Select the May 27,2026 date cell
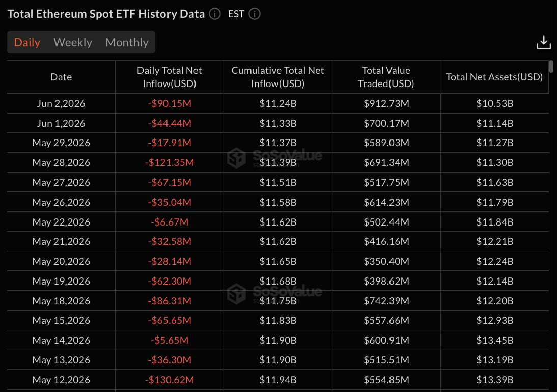This screenshot has height=392, width=557. coord(61,182)
